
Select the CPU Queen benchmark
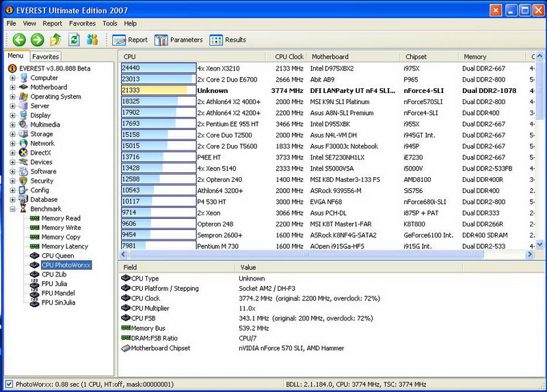pos(57,255)
